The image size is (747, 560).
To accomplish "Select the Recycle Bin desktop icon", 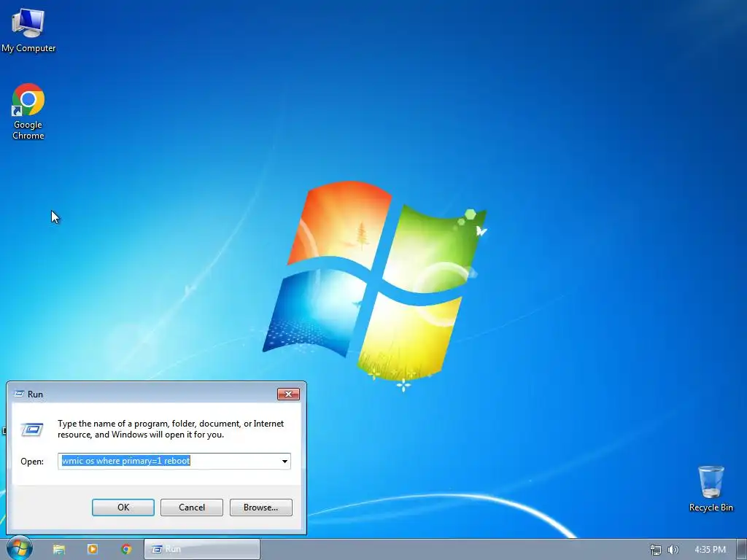I will tap(711, 489).
